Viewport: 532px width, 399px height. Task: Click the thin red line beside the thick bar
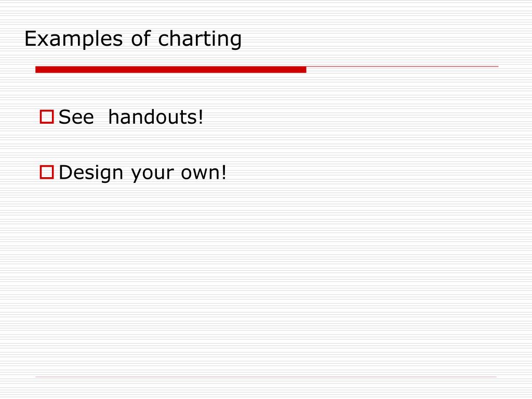point(403,66)
